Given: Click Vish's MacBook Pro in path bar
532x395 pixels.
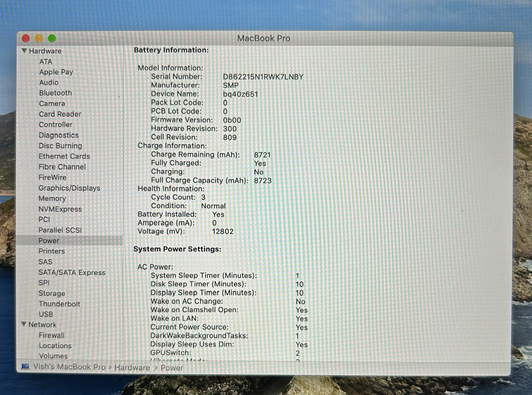Looking at the screenshot, I should (69, 366).
